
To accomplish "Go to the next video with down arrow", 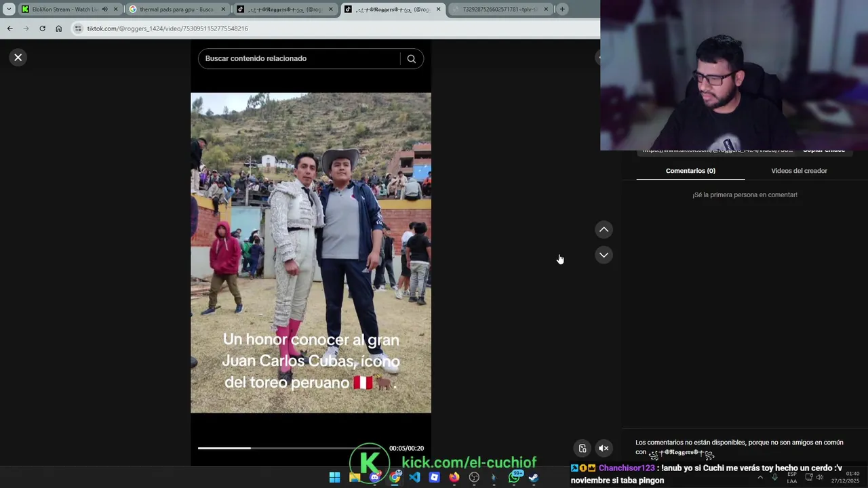I will pos(604,255).
